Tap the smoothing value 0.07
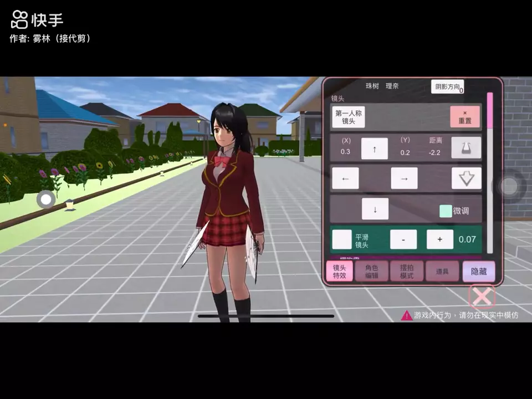The width and height of the screenshot is (532, 399). point(467,239)
